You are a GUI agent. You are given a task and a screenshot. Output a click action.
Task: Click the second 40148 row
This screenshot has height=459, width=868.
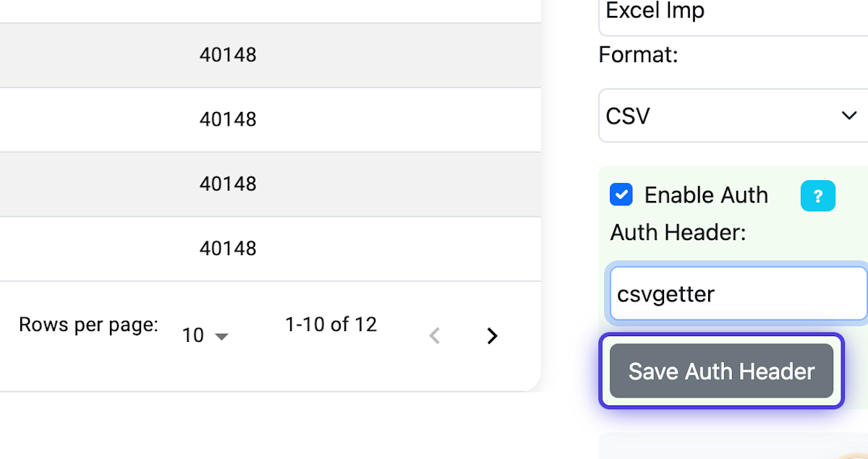click(x=228, y=119)
